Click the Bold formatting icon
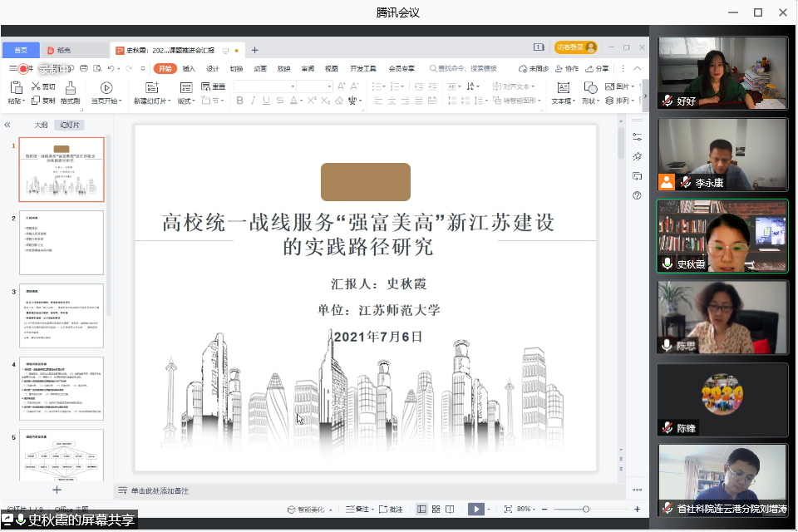Screen dimensions: 798x532 point(240,101)
